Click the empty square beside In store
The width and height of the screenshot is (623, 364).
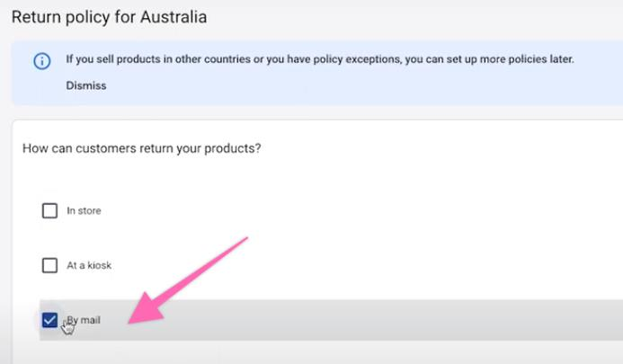(49, 211)
